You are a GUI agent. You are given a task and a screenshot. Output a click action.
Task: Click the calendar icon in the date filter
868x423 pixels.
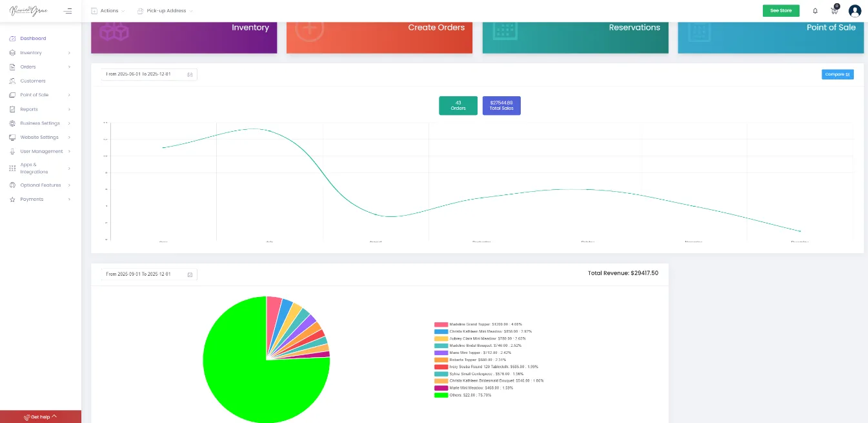(x=190, y=74)
